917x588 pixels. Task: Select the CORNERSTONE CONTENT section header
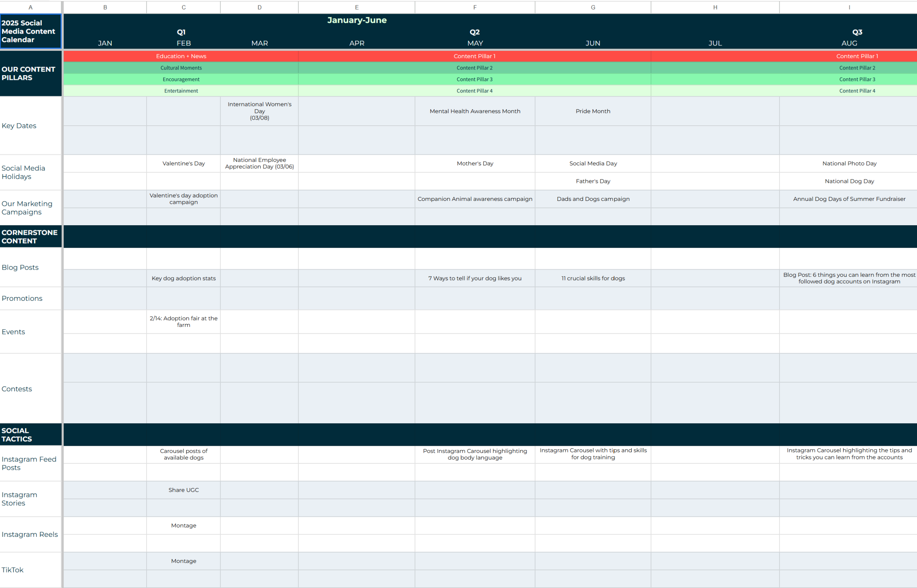click(x=30, y=236)
